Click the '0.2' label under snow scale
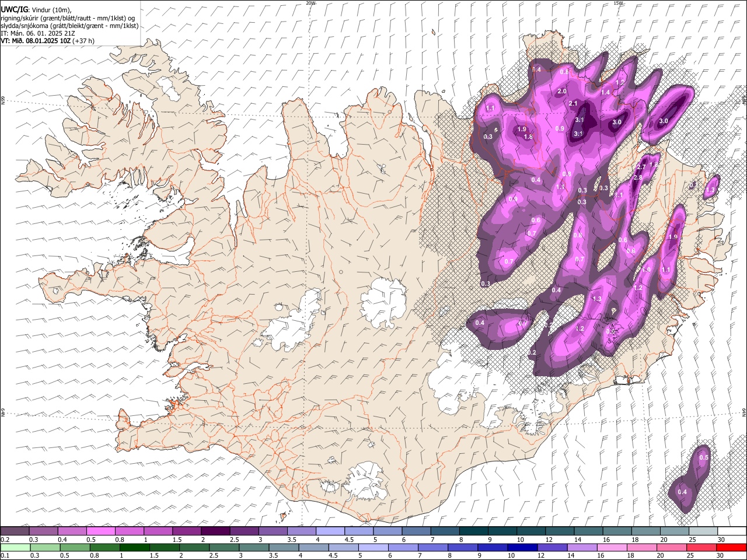Image resolution: width=747 pixels, height=560 pixels. pyautogui.click(x=4, y=540)
